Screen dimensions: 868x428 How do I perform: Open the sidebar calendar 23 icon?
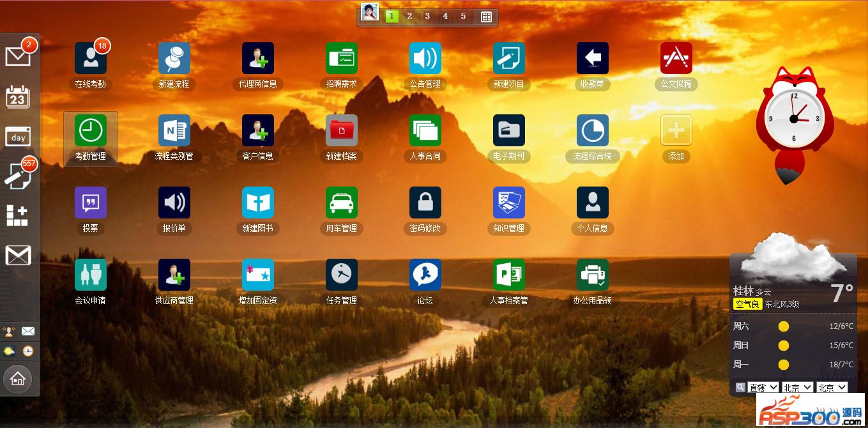point(18,96)
